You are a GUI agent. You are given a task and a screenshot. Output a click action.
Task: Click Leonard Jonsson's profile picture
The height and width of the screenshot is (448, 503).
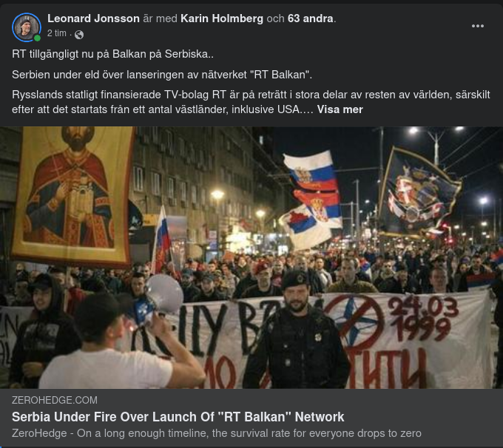click(27, 27)
